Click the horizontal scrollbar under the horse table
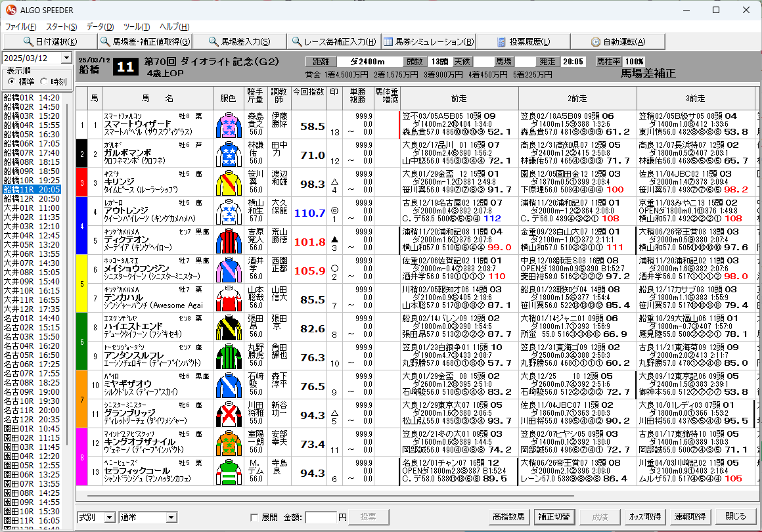Screen dimensions: 762x532 click(330, 496)
